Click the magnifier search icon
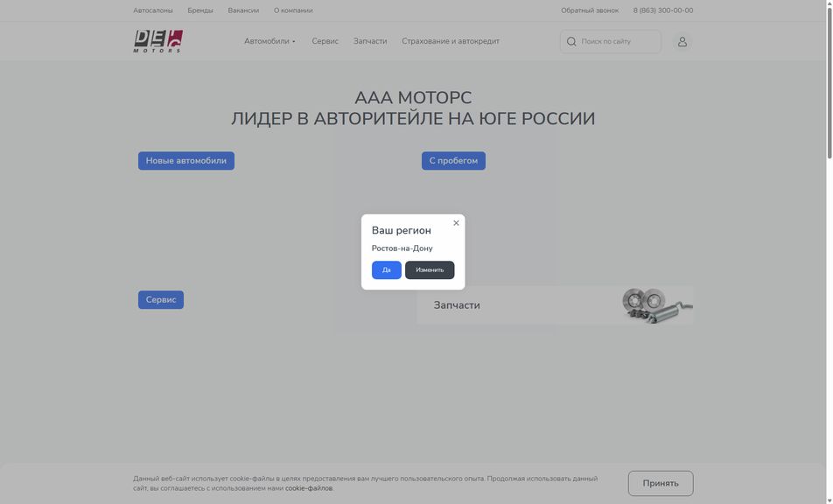This screenshot has height=504, width=833. tap(571, 41)
